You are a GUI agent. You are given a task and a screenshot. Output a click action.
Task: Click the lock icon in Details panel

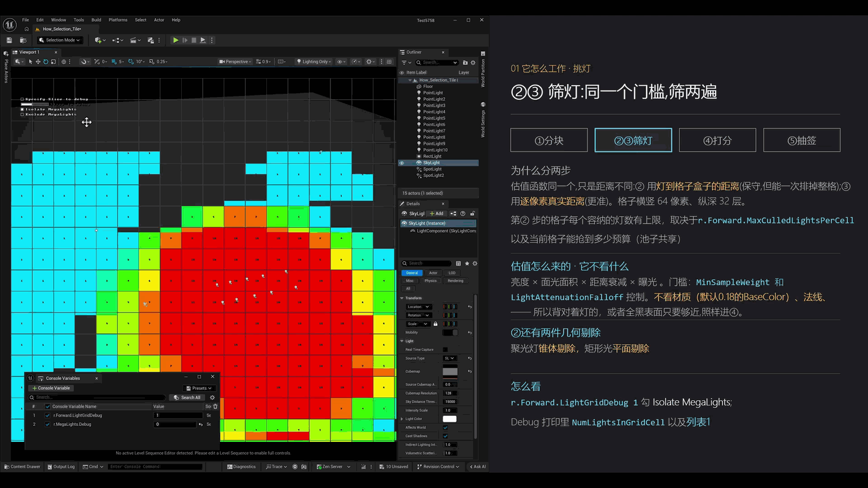click(473, 214)
